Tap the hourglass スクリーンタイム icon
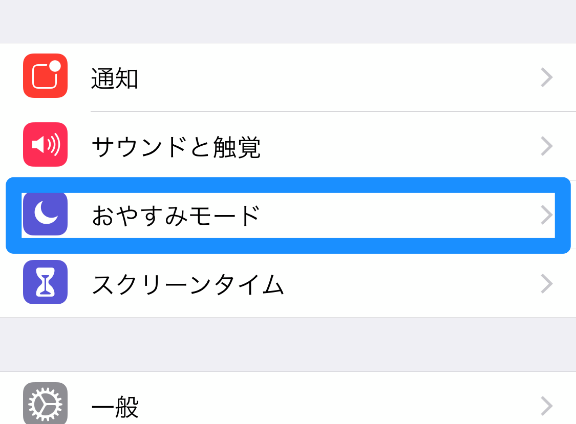The image size is (576, 424). pyautogui.click(x=45, y=282)
